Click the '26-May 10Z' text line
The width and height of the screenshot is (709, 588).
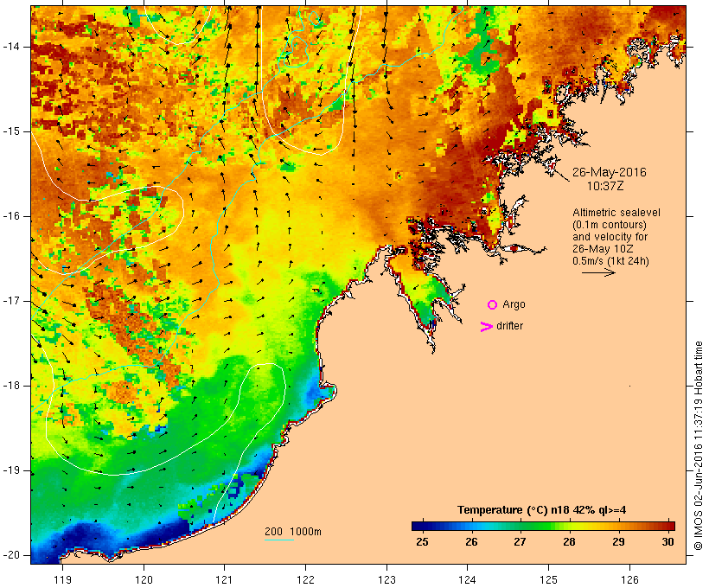coord(603,249)
